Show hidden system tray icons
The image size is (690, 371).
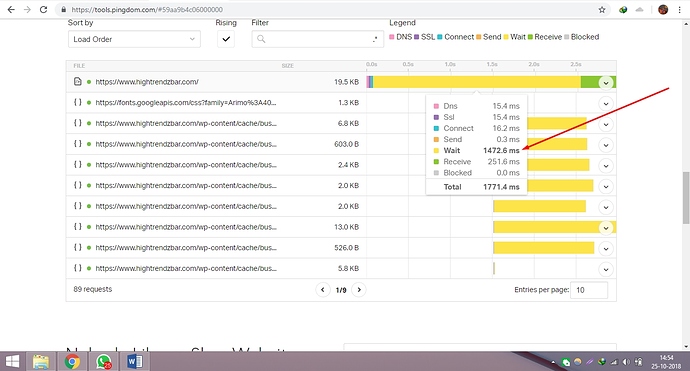(x=553, y=362)
